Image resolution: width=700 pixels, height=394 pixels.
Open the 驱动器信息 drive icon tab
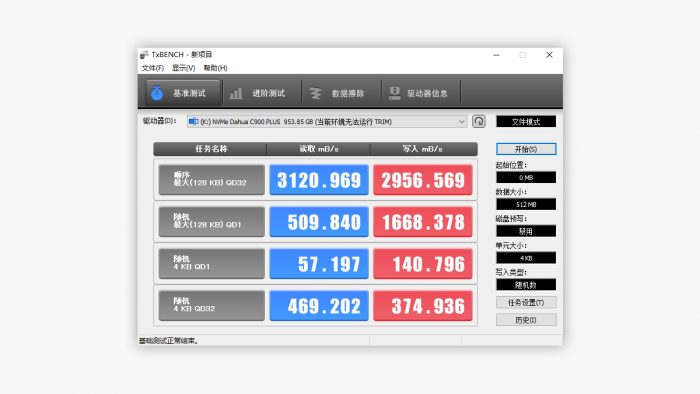tap(395, 93)
